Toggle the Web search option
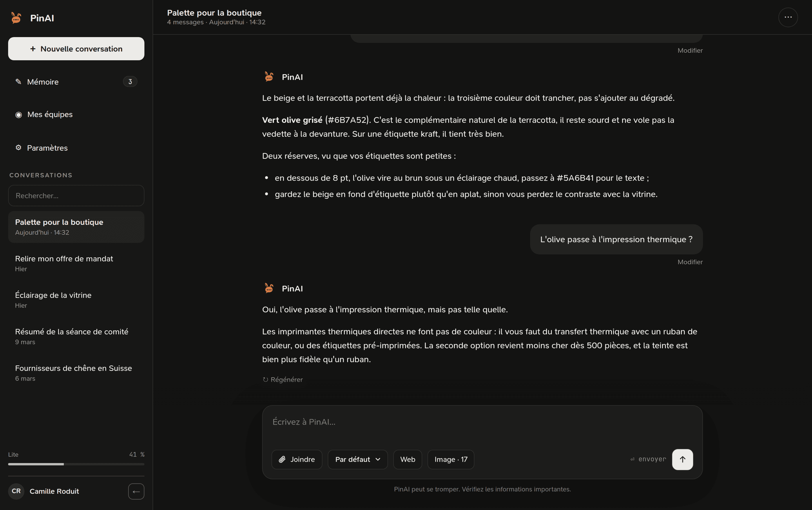This screenshot has height=510, width=812. (x=407, y=459)
